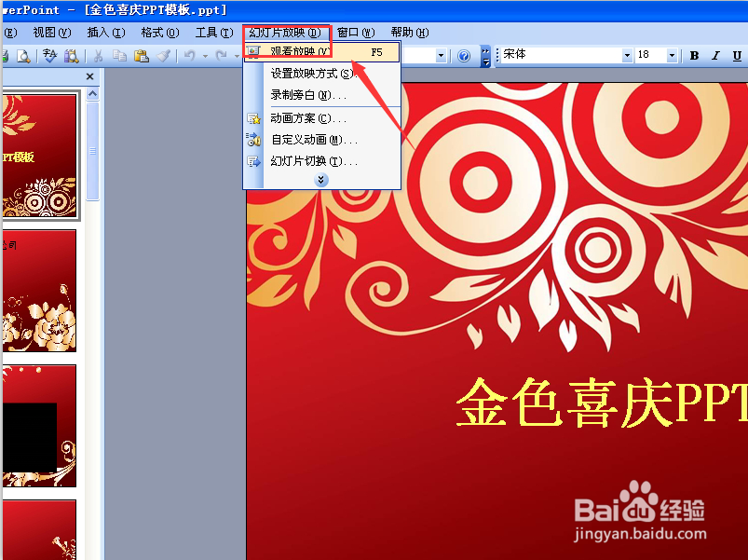748x560 pixels.
Task: Toggle underline formatting
Action: tap(736, 55)
